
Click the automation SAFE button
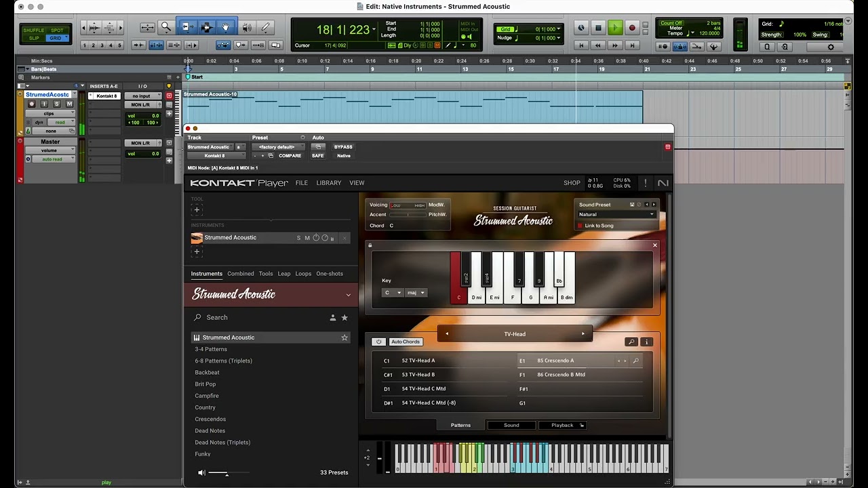[x=317, y=156]
